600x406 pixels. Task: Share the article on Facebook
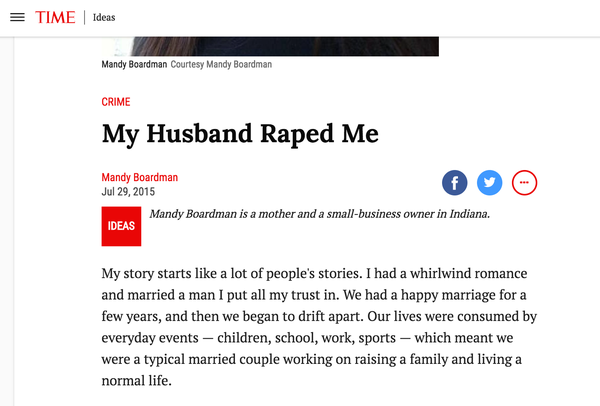tap(455, 183)
